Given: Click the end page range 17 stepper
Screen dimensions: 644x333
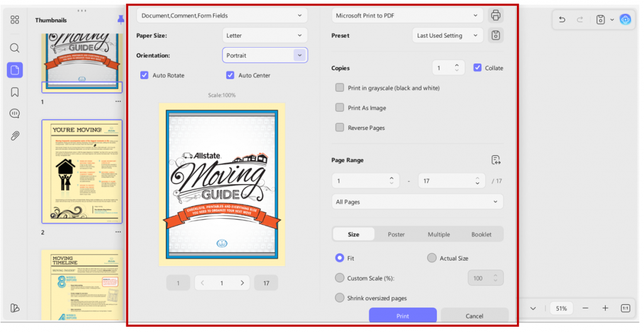Looking at the screenshot, I should (477, 180).
